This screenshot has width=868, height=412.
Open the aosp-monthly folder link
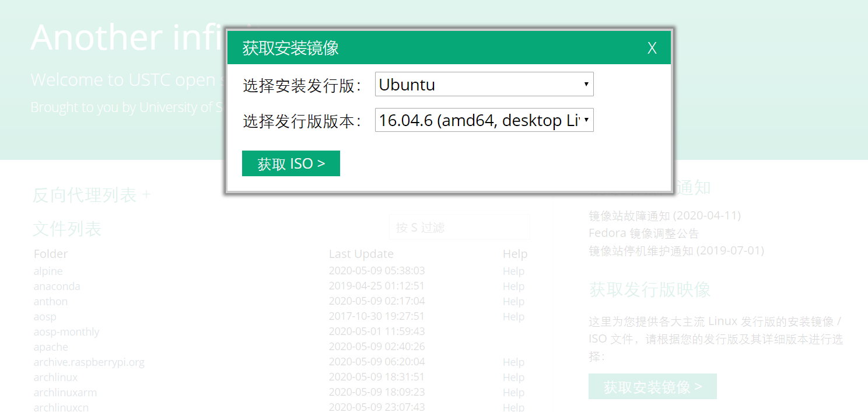tap(66, 331)
